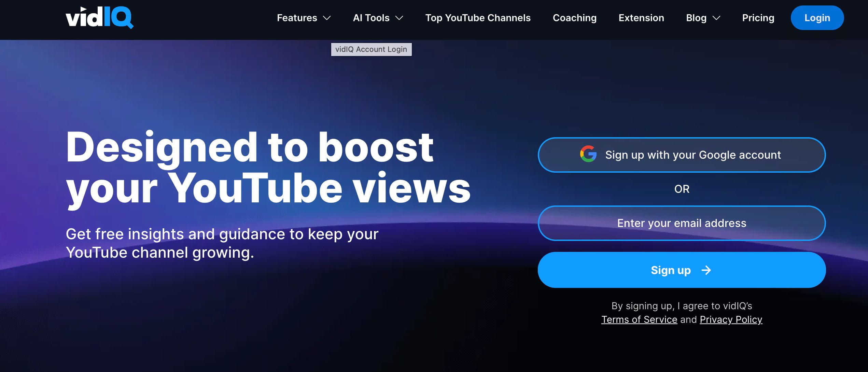Click the Coaching navigation icon
Viewport: 868px width, 372px height.
coord(575,17)
